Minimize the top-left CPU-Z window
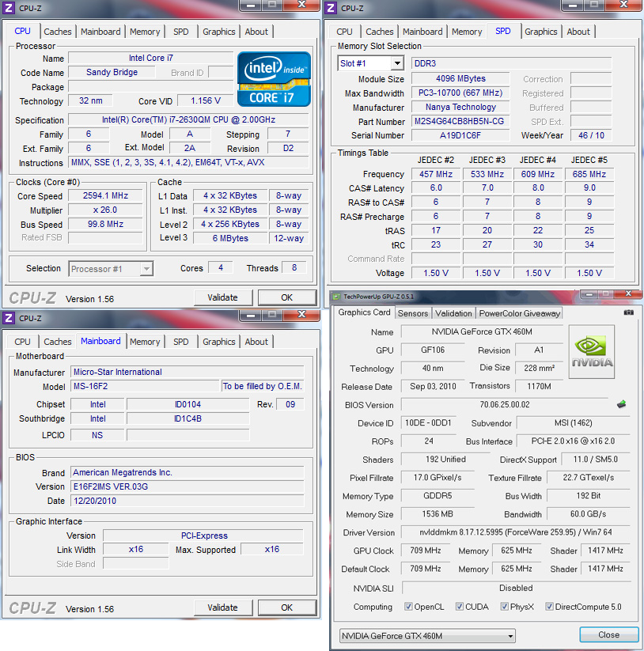This screenshot has width=644, height=651. (x=250, y=5)
